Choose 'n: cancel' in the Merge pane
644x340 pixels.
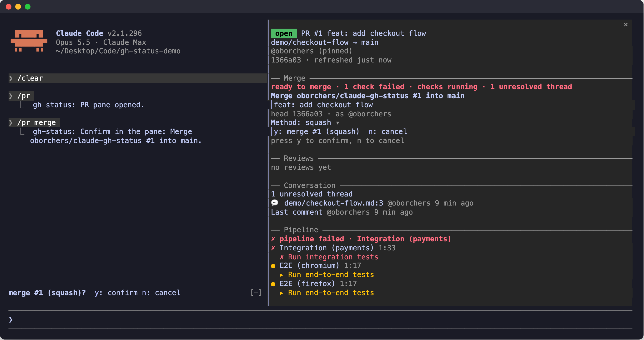pos(387,132)
